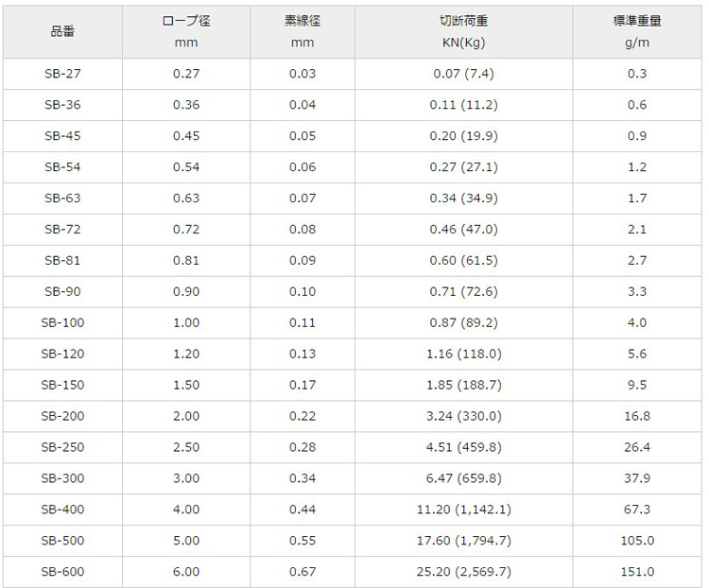This screenshot has width=709, height=588.
Task: Select the SB-27 product number cell
Action: coord(62,74)
